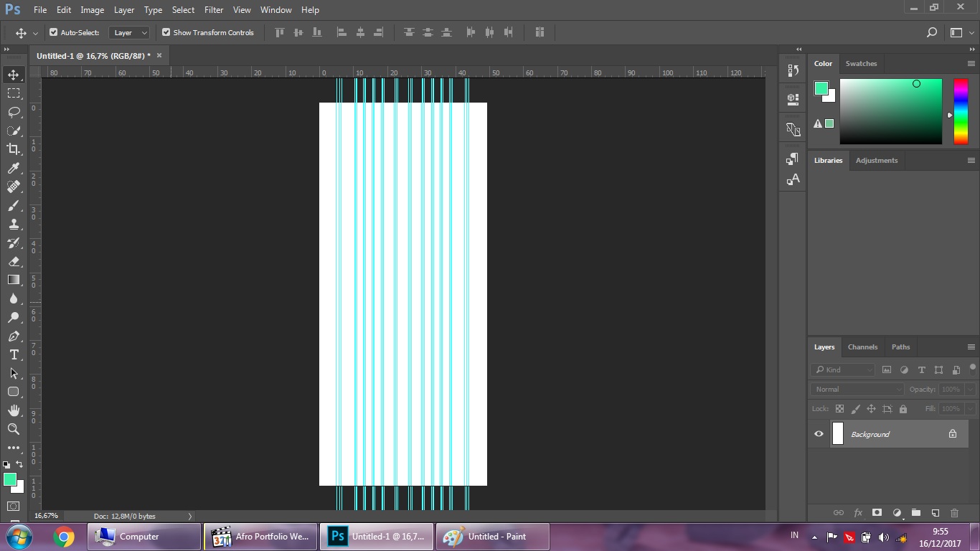Open the Normal blend mode dropdown
The image size is (980, 551).
pyautogui.click(x=856, y=389)
